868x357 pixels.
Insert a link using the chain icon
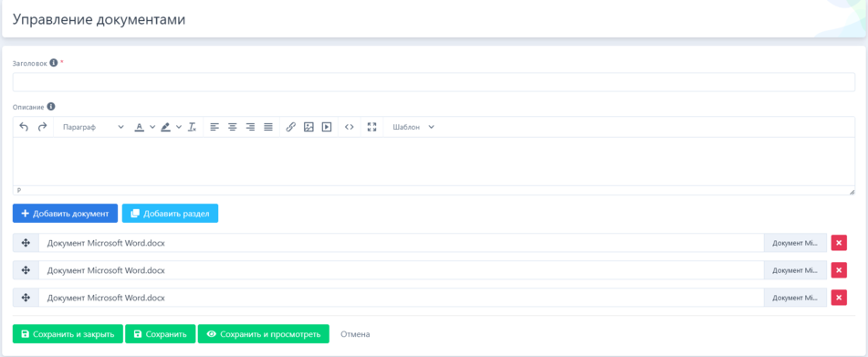[290, 127]
